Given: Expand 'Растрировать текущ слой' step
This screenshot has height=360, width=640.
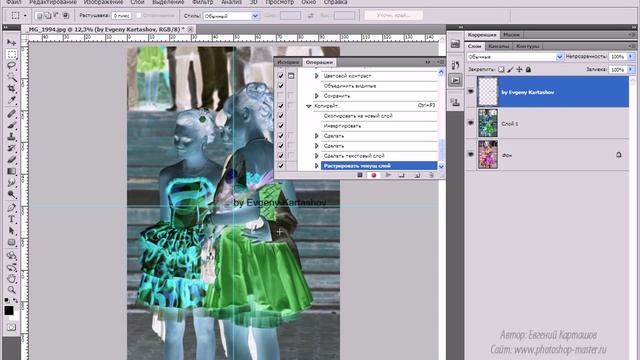Looking at the screenshot, I should (x=316, y=166).
